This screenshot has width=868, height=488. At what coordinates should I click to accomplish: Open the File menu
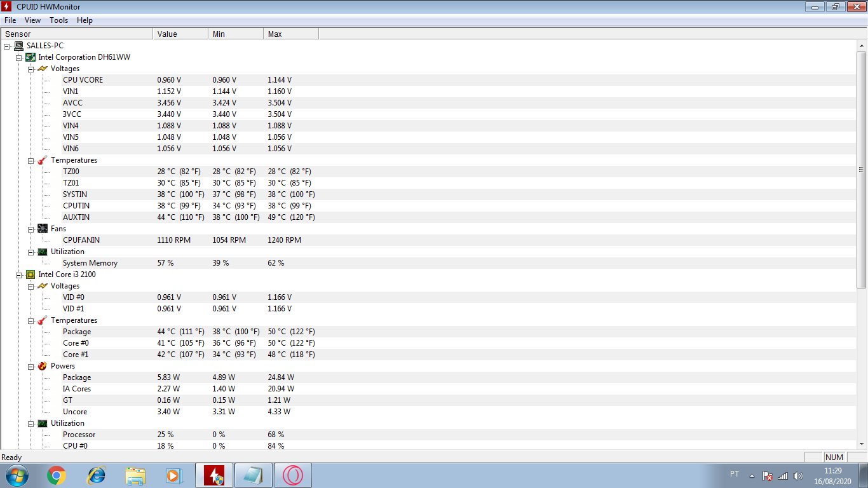10,20
